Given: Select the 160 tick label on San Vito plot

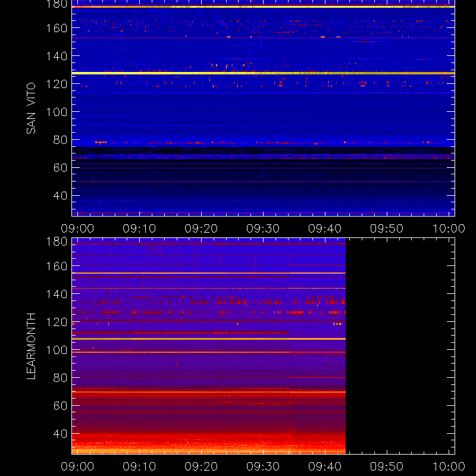Looking at the screenshot, I should [x=57, y=28].
